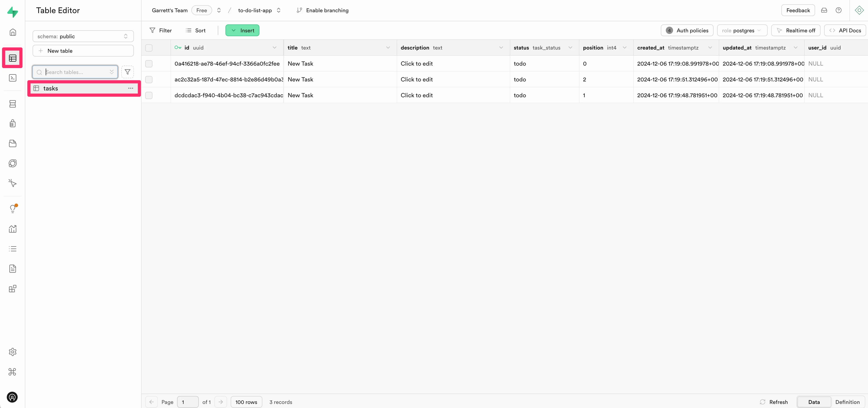This screenshot has height=408, width=868.
Task: Open the Storage sidebar icon
Action: click(x=12, y=144)
